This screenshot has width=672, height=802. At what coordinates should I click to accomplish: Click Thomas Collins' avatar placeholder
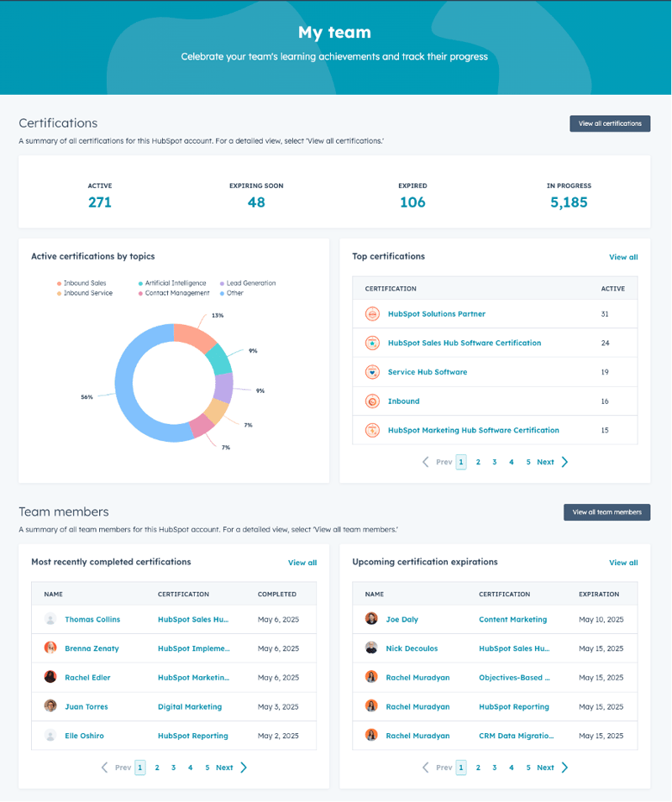point(50,620)
